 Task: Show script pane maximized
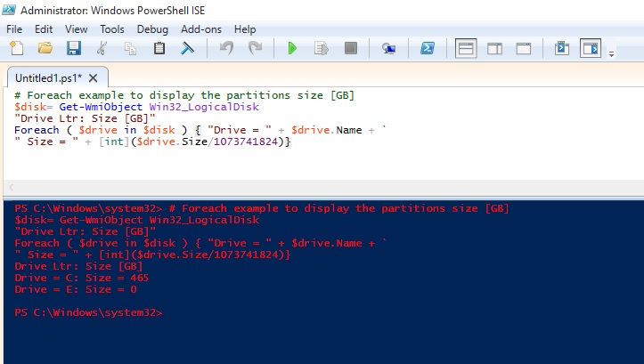click(x=524, y=48)
